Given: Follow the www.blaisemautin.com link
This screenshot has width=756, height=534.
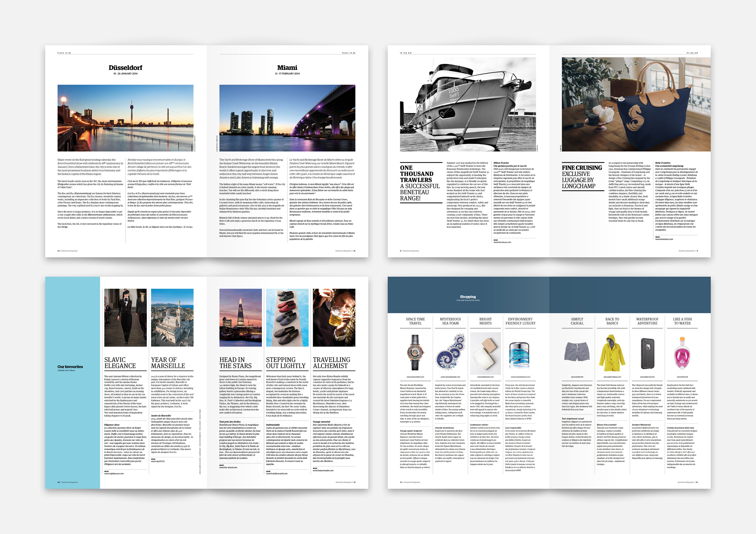Looking at the screenshot, I should tap(323, 470).
